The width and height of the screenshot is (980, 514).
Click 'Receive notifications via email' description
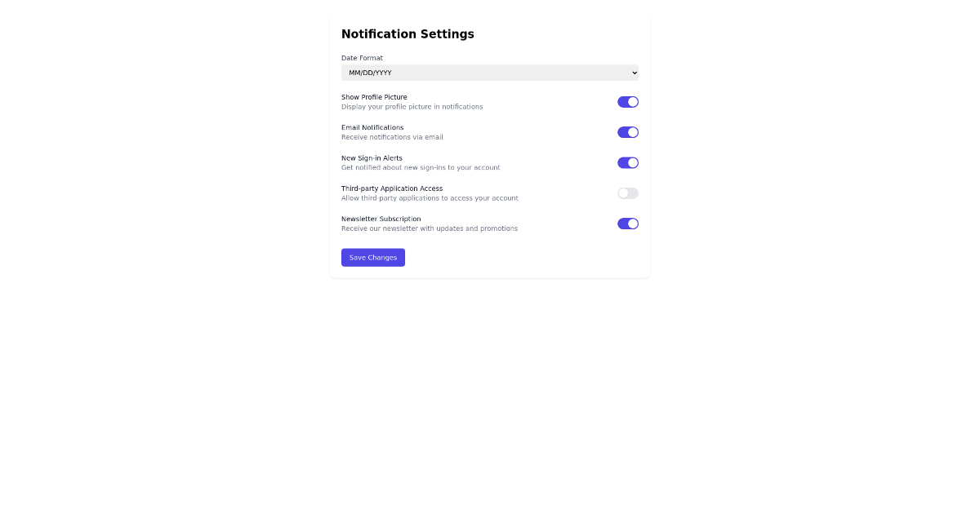pos(392,137)
